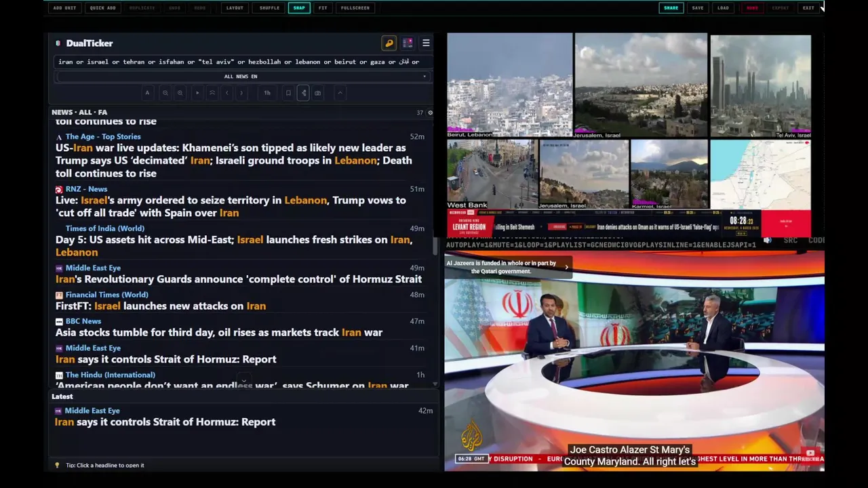The image size is (868, 488).
Task: Open BBC News Asia stocks tumble headline
Action: (x=219, y=333)
